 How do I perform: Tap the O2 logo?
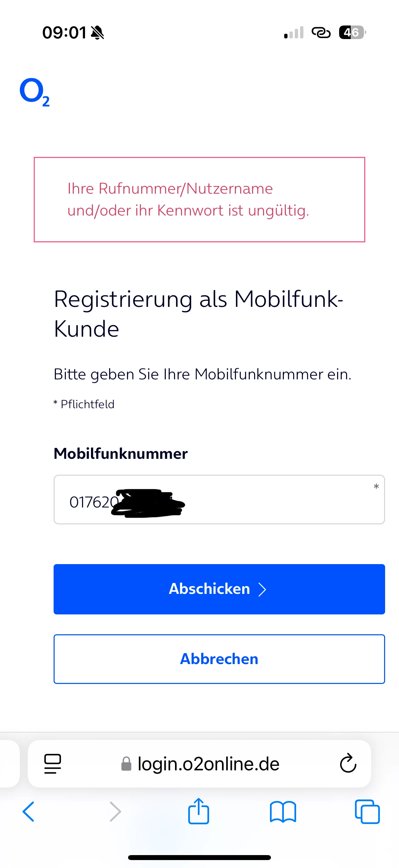click(x=34, y=92)
